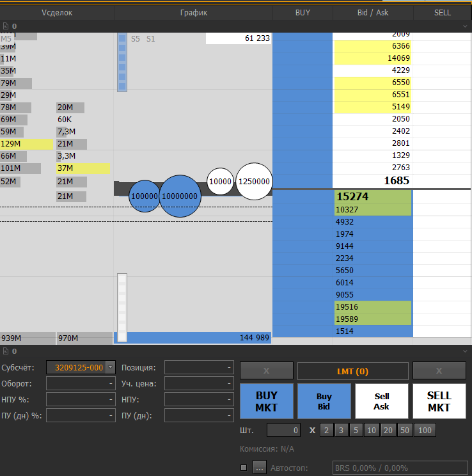Click the document icon above the trades column
Image resolution: width=472 pixels, height=476 pixels.
click(x=6, y=26)
